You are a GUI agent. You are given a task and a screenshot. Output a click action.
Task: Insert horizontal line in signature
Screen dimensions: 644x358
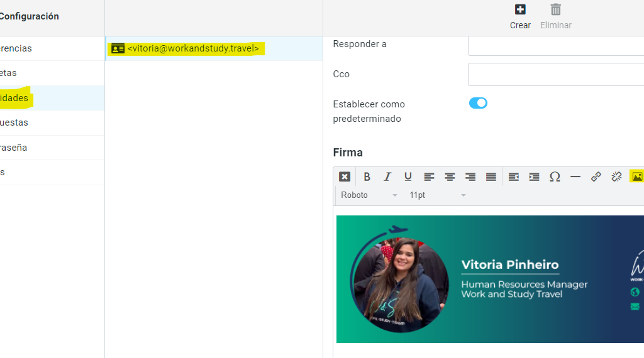575,176
